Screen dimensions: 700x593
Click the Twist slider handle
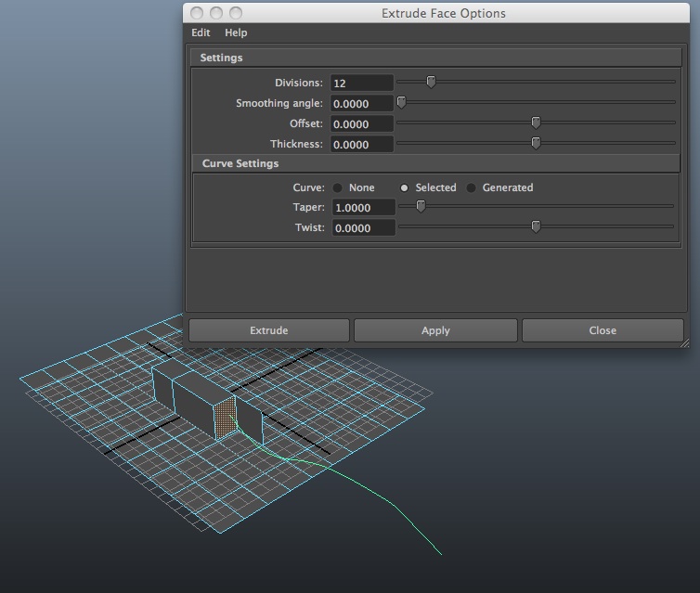(x=536, y=226)
